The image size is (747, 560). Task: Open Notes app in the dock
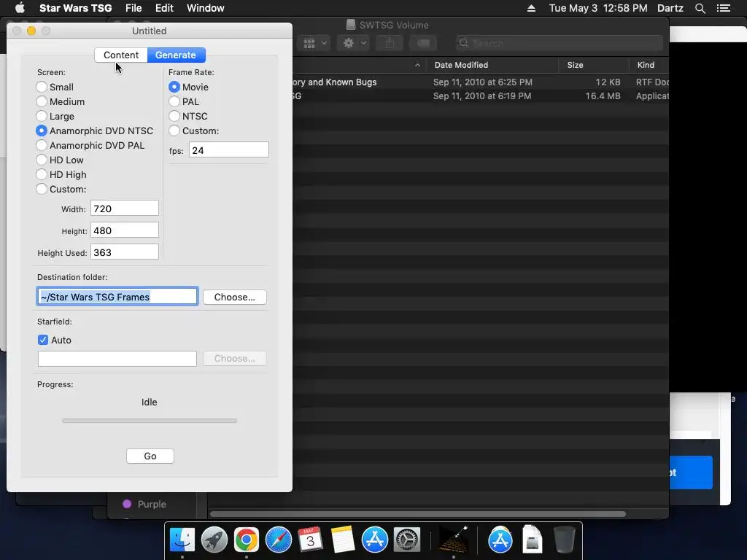342,540
